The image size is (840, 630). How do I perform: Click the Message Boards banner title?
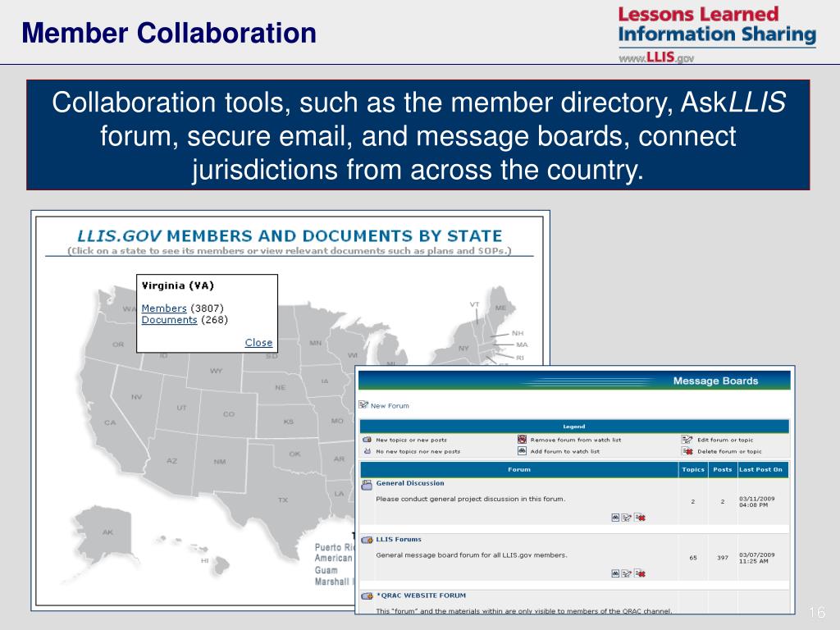[715, 381]
